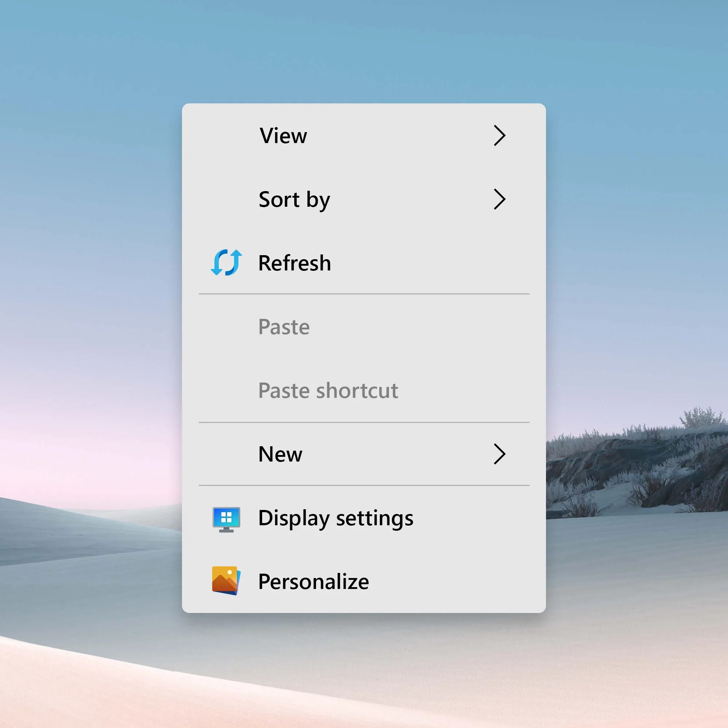Click the Display settings monitor icon
The width and height of the screenshot is (728, 728).
click(x=226, y=519)
